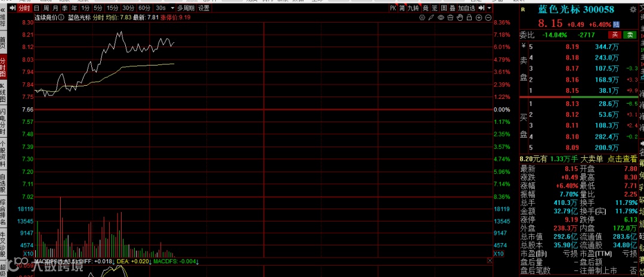Open the dropdown arrow next to 30s
The image size is (644, 277).
pos(172,8)
